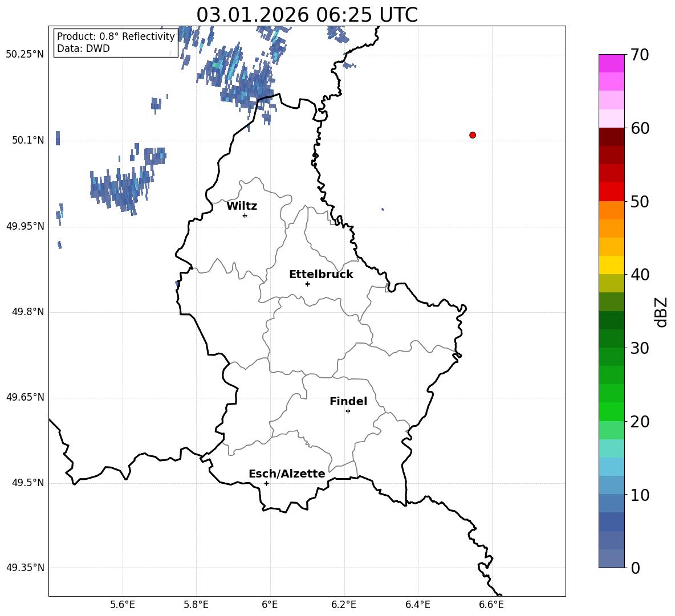Viewport: 675px width, 616px height.
Task: Pick the yellow colorbar segment above 40
Action: [612, 265]
